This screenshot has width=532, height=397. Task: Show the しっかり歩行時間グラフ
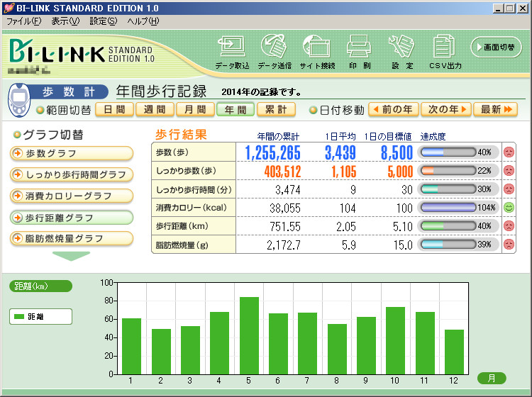71,174
